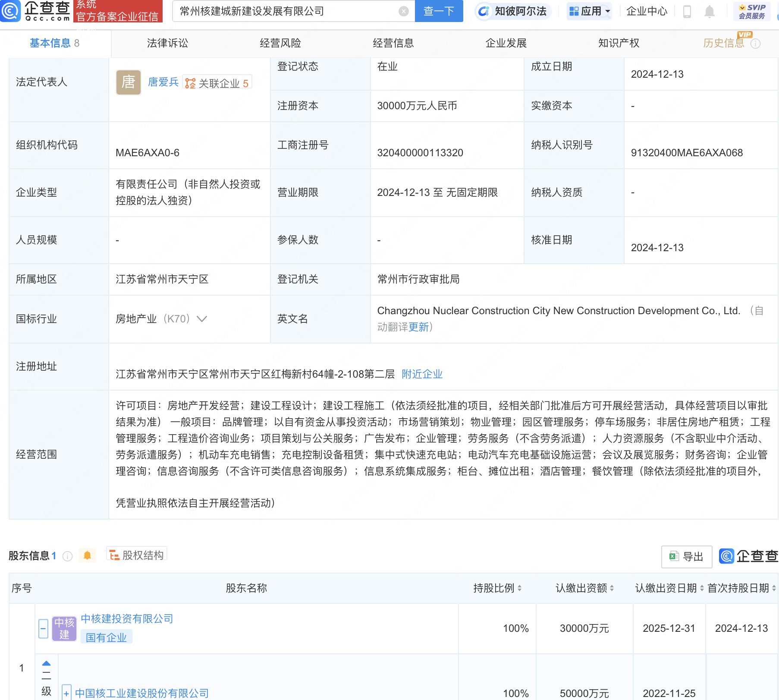Image resolution: width=779 pixels, height=700 pixels.
Task: Click the 50000万元 amount cell
Action: (x=584, y=694)
